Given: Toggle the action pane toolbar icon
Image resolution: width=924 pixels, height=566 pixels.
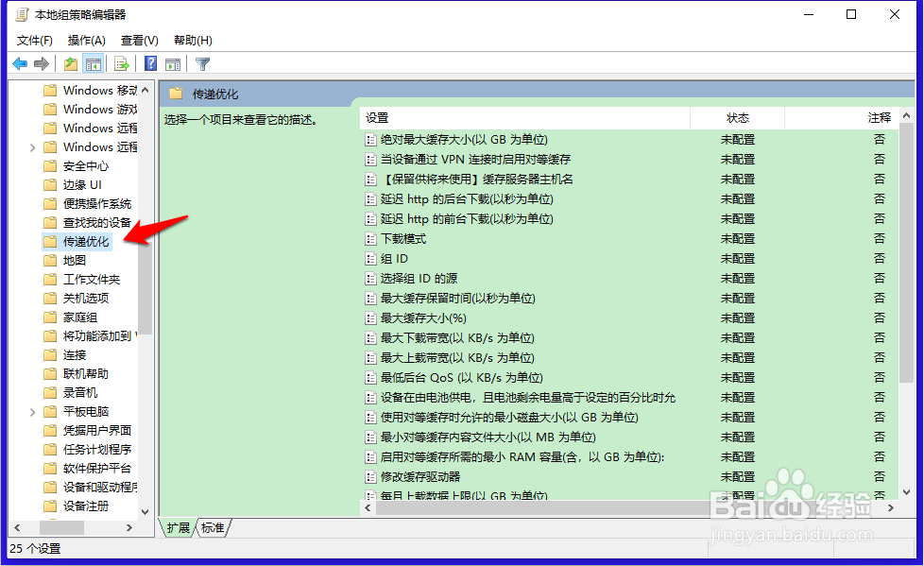Looking at the screenshot, I should [x=173, y=63].
